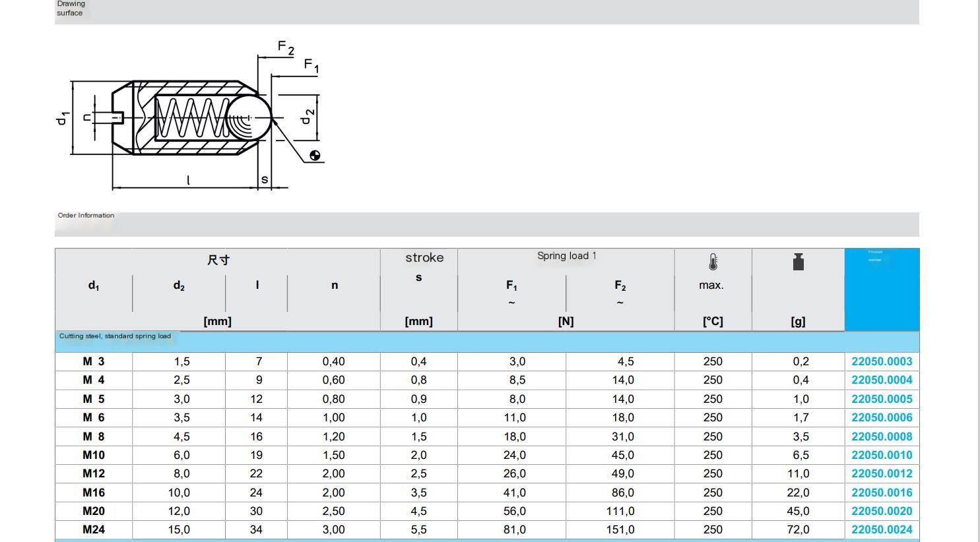Select F1 value 41,0 in M16 row
Image resolution: width=980 pixels, height=542 pixels.
514,493
